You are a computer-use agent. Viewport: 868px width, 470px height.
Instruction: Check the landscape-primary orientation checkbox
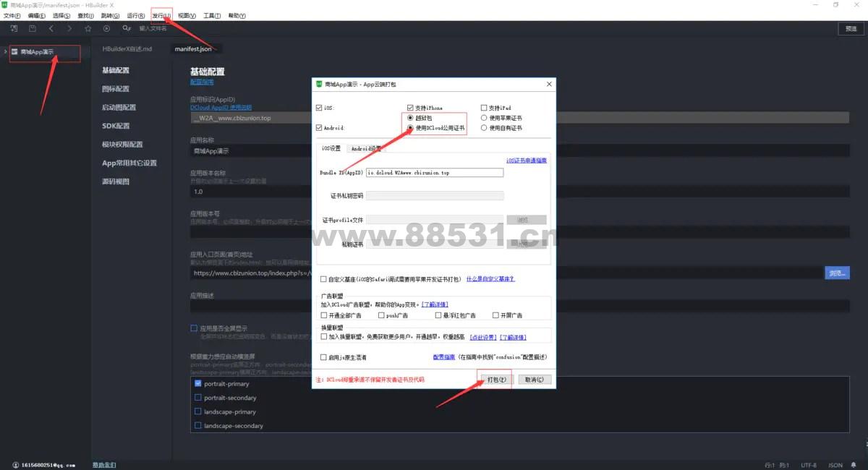[198, 411]
